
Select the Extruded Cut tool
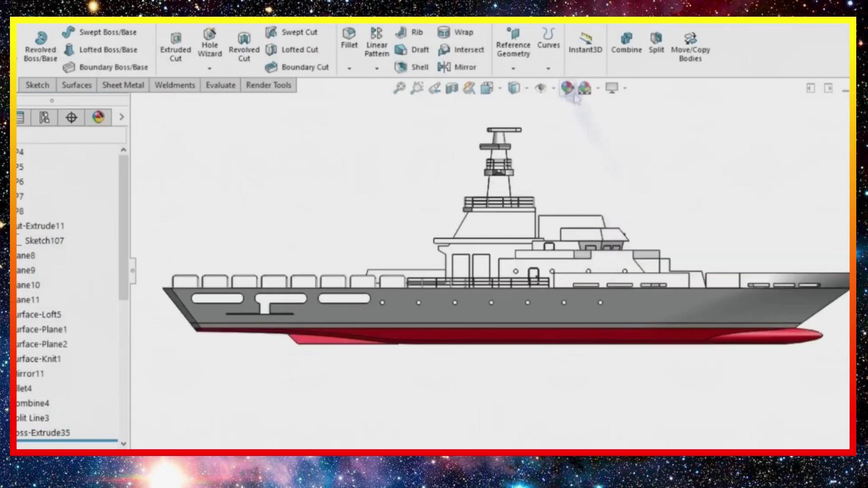[x=175, y=46]
